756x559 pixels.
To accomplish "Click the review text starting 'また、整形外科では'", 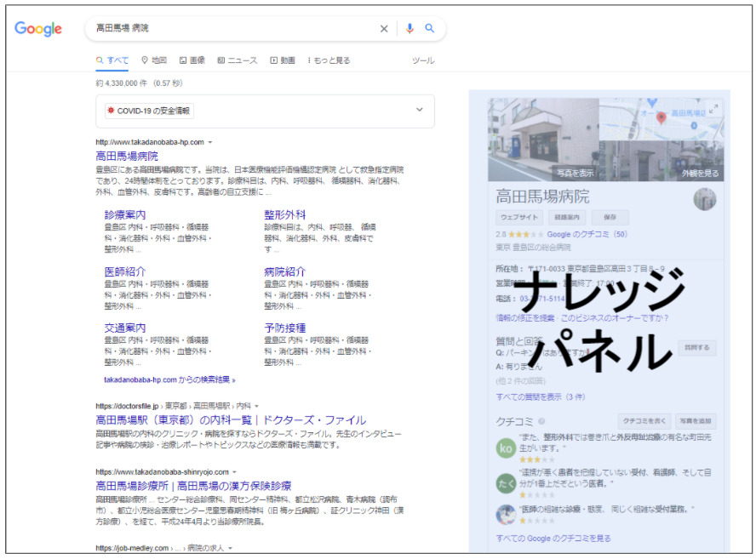I will [615, 443].
